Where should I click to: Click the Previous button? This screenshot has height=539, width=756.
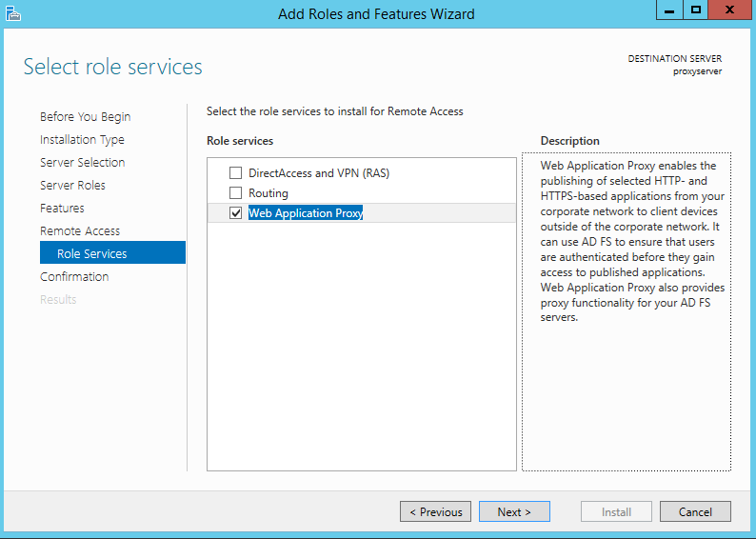(435, 511)
